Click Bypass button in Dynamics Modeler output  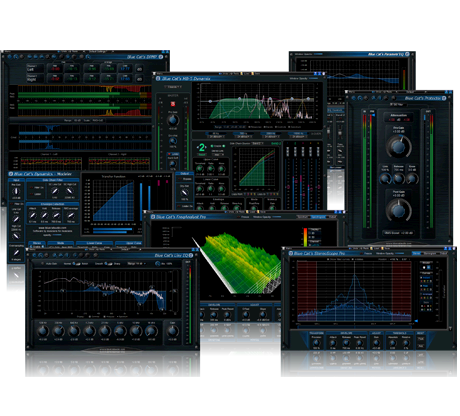tap(186, 179)
